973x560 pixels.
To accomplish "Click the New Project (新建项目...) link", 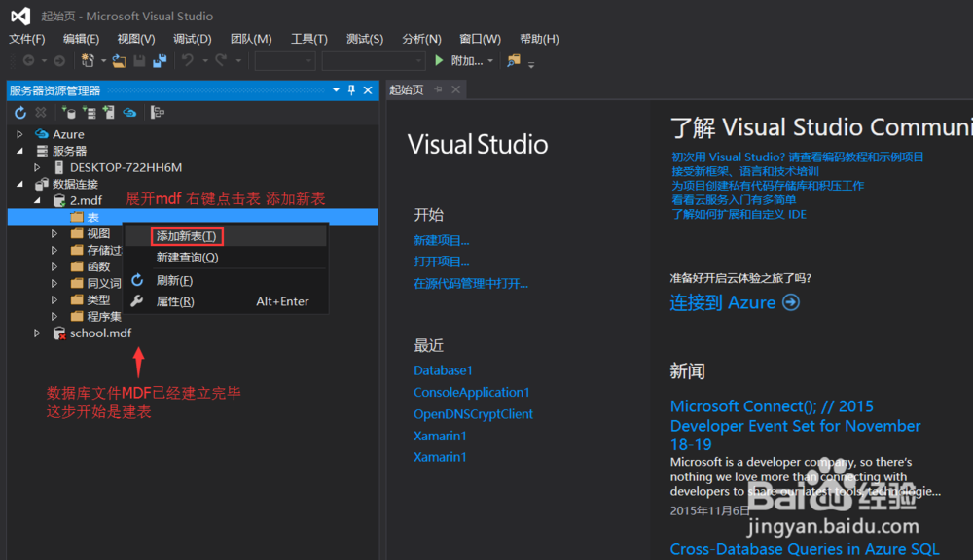I will click(x=441, y=240).
